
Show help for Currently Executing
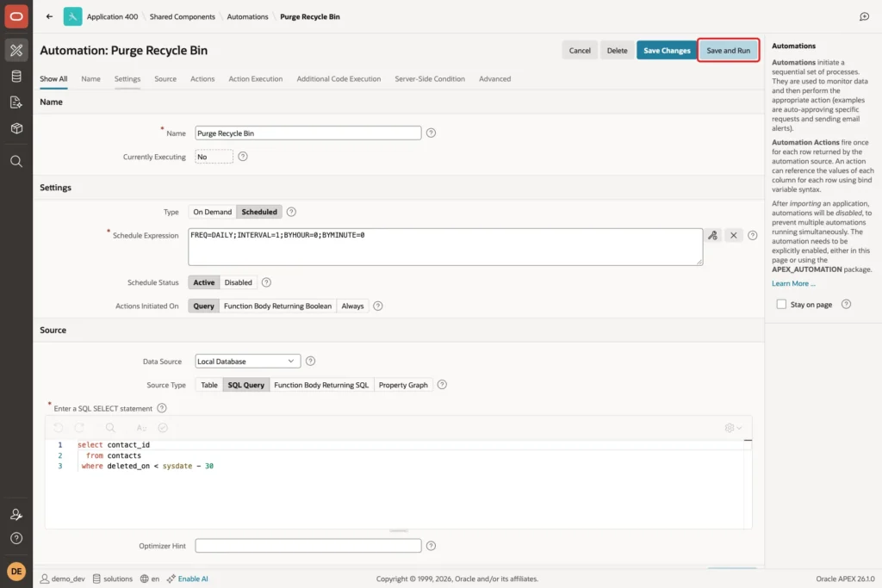pos(242,157)
